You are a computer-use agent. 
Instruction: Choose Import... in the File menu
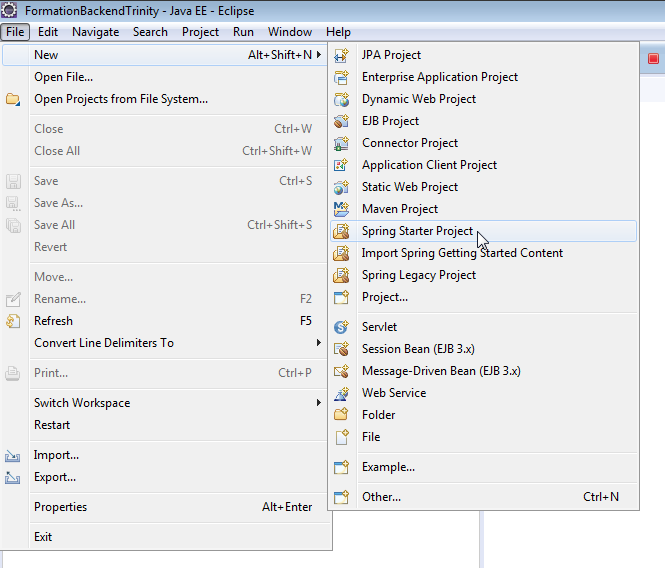pyautogui.click(x=165, y=455)
